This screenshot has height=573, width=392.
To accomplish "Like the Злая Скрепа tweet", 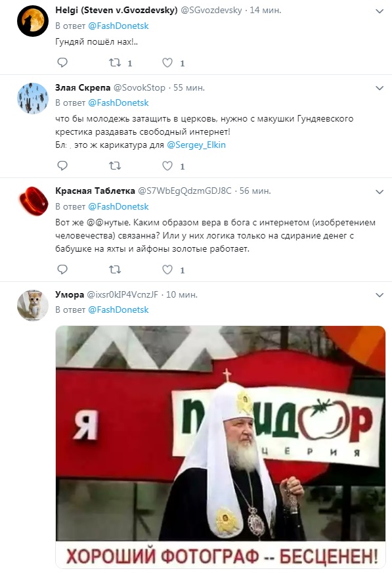I will (x=167, y=166).
